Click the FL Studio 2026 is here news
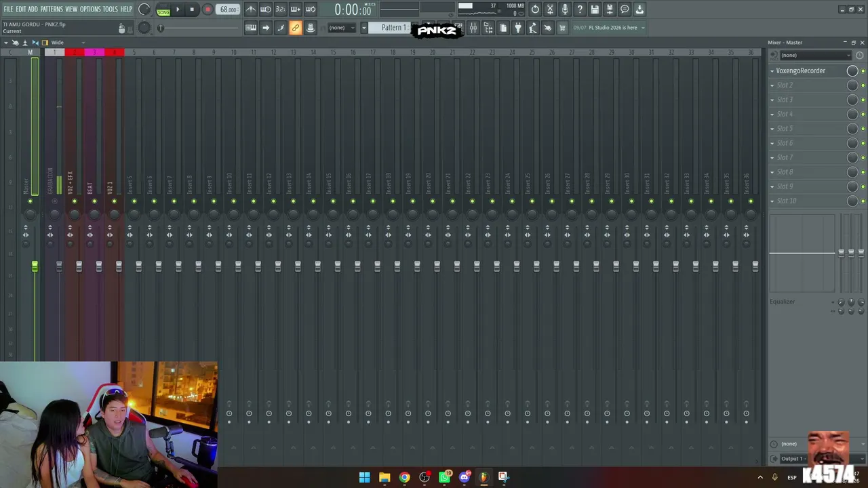Viewport: 868px width, 488px height. [613, 28]
